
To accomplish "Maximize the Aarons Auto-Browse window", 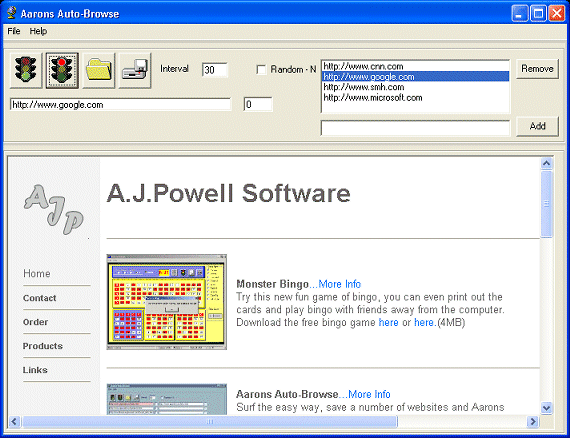I will coord(538,13).
